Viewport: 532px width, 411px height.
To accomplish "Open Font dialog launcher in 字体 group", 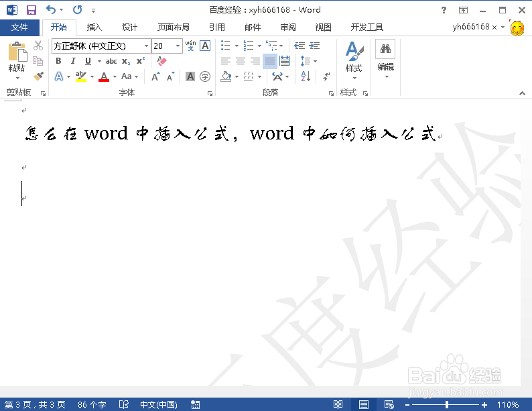I will [210, 93].
